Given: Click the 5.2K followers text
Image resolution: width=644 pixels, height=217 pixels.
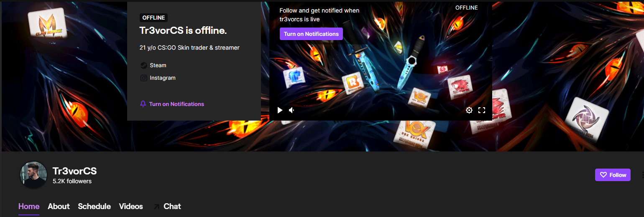Looking at the screenshot, I should click(x=72, y=181).
